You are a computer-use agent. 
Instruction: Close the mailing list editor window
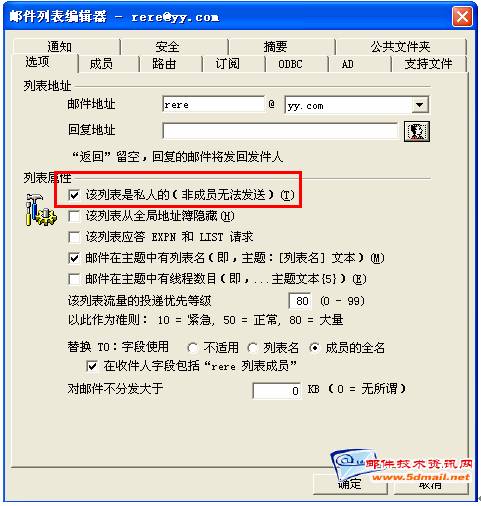pyautogui.click(x=462, y=16)
